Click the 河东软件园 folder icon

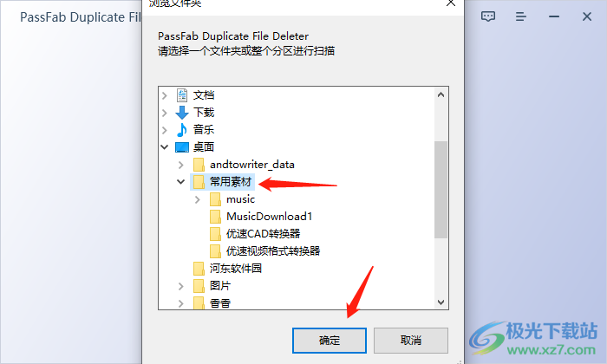click(199, 269)
